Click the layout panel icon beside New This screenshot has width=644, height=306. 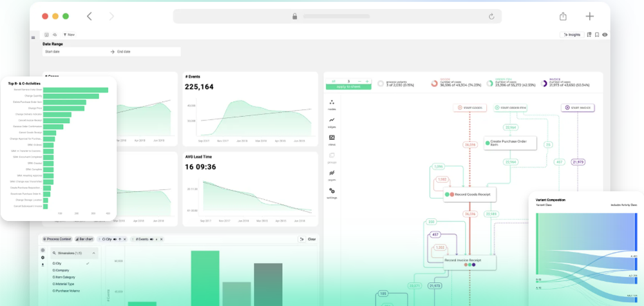pyautogui.click(x=46, y=35)
